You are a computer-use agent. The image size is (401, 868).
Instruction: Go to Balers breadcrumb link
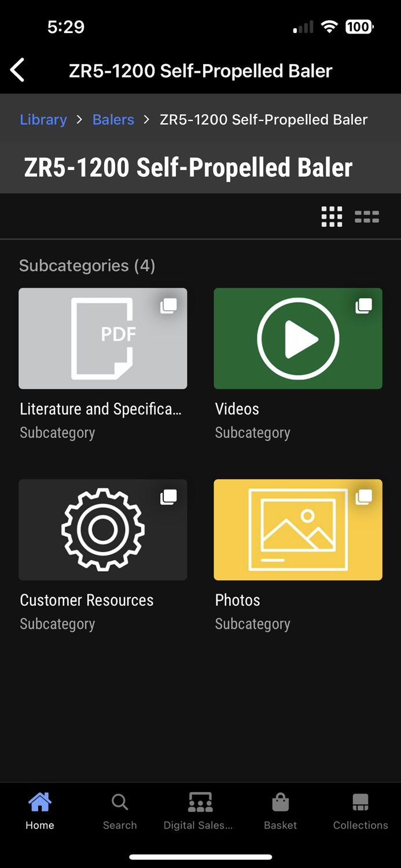(x=113, y=120)
